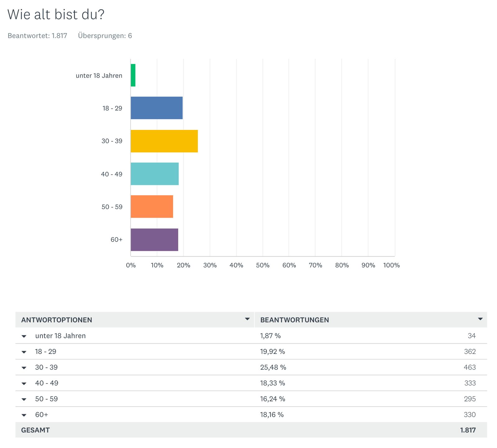The height and width of the screenshot is (448, 497).
Task: Expand the 'unter 18 Jahren' row arrow
Action: [x=24, y=336]
